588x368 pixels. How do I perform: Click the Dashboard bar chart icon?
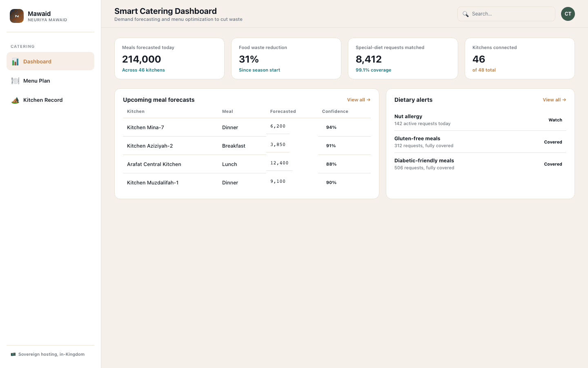point(15,62)
